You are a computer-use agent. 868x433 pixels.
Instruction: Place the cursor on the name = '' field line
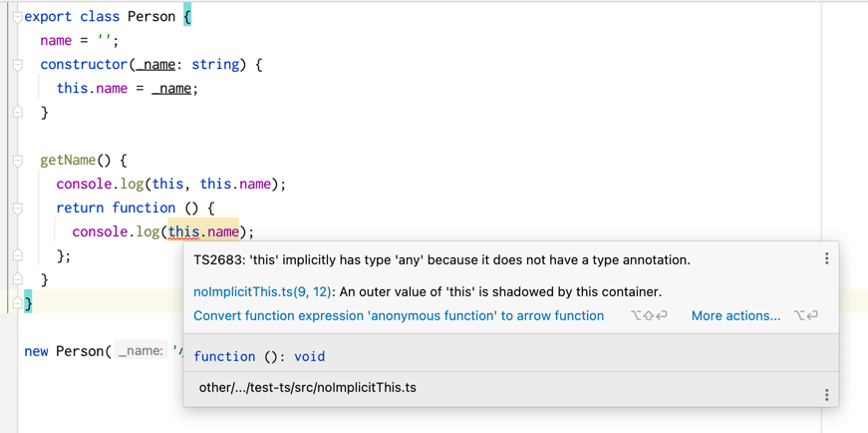coord(79,41)
